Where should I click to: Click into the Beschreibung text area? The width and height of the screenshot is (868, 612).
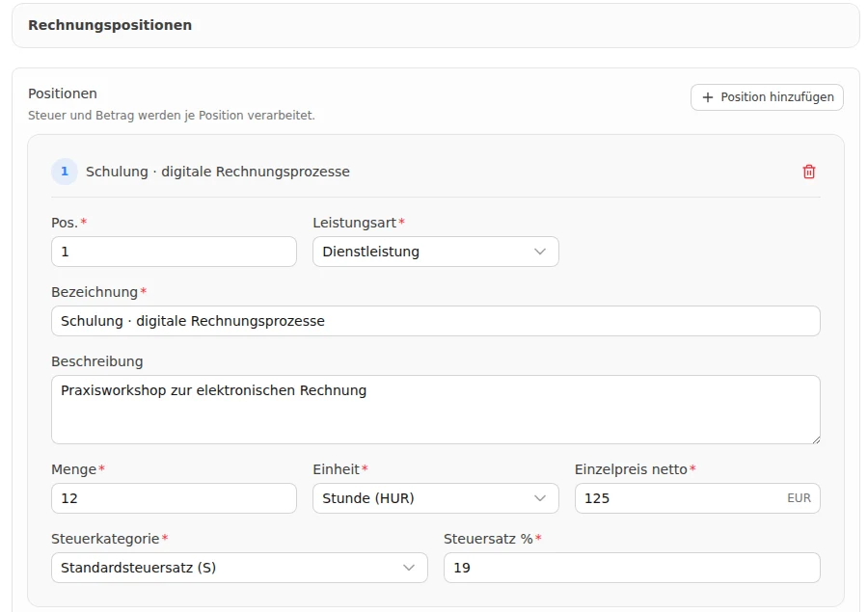coord(436,410)
